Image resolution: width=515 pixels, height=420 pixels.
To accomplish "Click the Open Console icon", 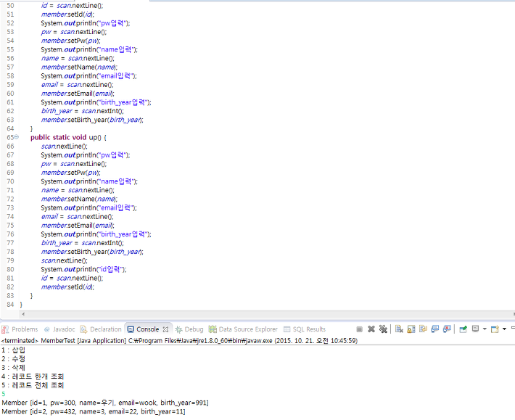I will (x=495, y=329).
